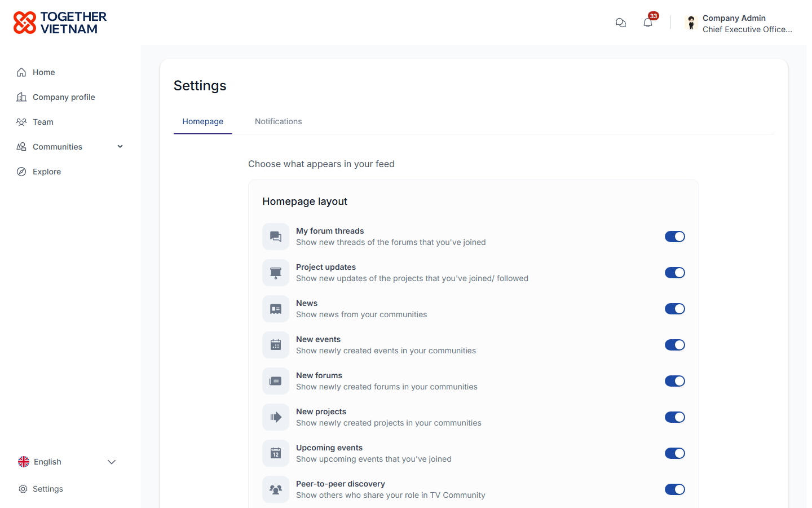Open the Team page link
The height and width of the screenshot is (508, 812).
[x=34, y=122]
